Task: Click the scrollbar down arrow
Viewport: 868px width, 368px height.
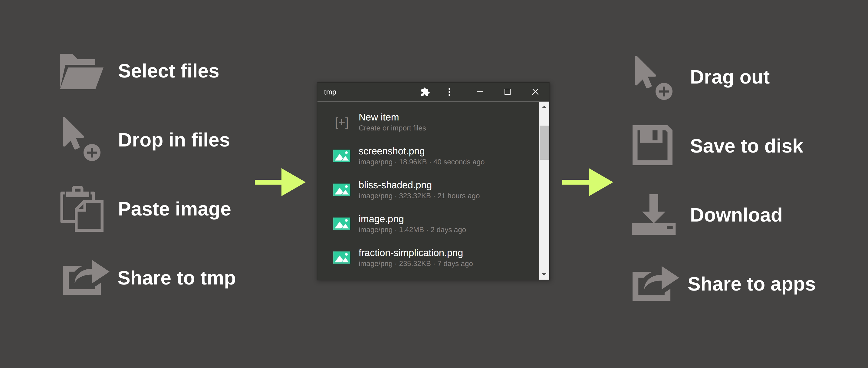Action: coord(544,274)
